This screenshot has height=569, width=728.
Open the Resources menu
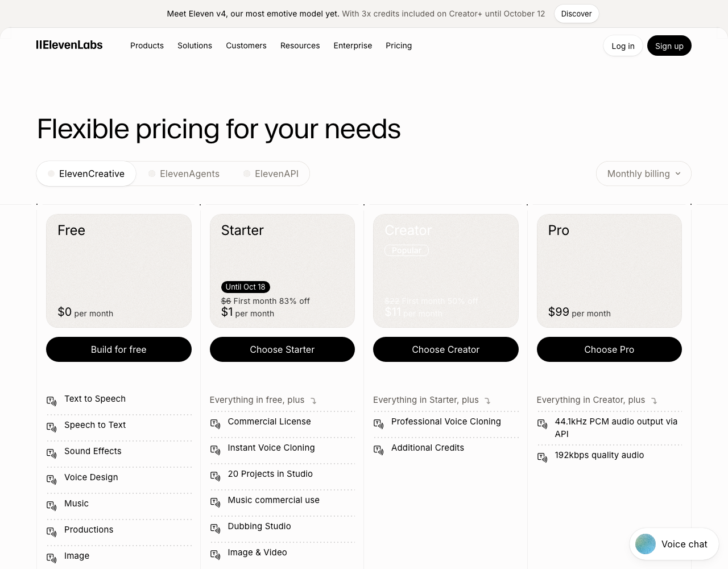click(x=300, y=46)
